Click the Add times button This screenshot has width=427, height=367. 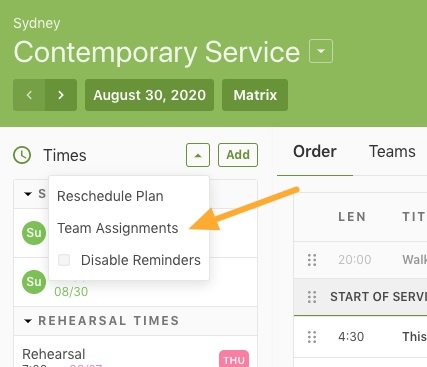click(238, 155)
